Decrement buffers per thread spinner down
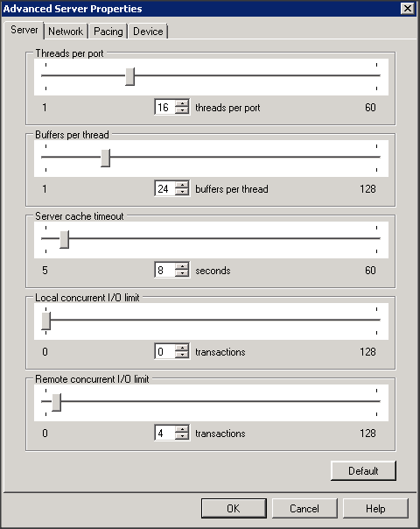Screen dimensions: 420x529 click(x=182, y=192)
